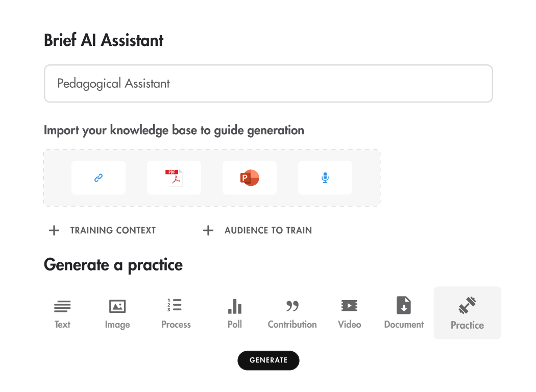Viewport: 536px width, 392px height.
Task: Import a PDF file to knowledge base
Action: 174,178
